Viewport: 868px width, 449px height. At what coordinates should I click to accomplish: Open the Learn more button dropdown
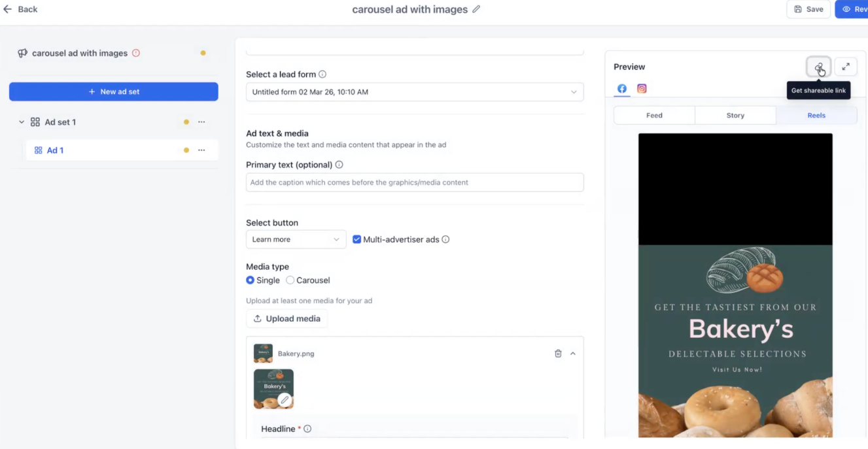[x=296, y=239]
